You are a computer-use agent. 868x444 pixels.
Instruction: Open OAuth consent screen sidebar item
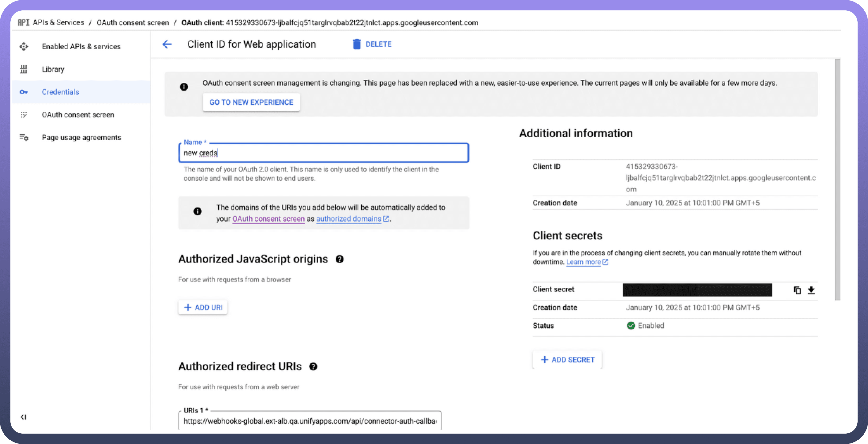pos(78,115)
